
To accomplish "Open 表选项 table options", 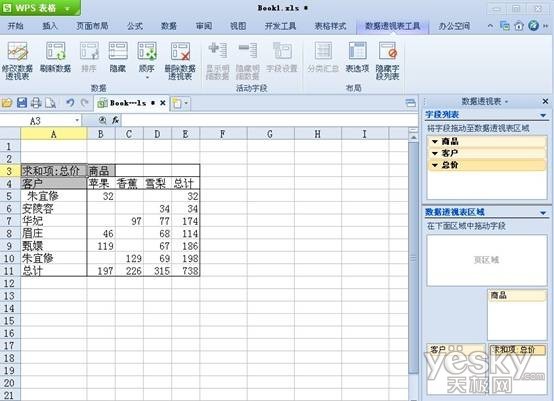I will tap(357, 57).
